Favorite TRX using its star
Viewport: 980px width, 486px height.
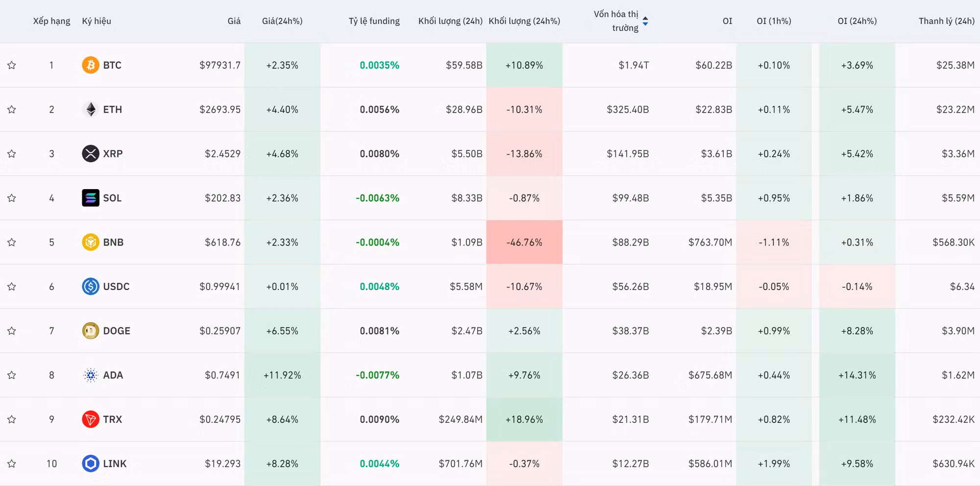pos(12,419)
